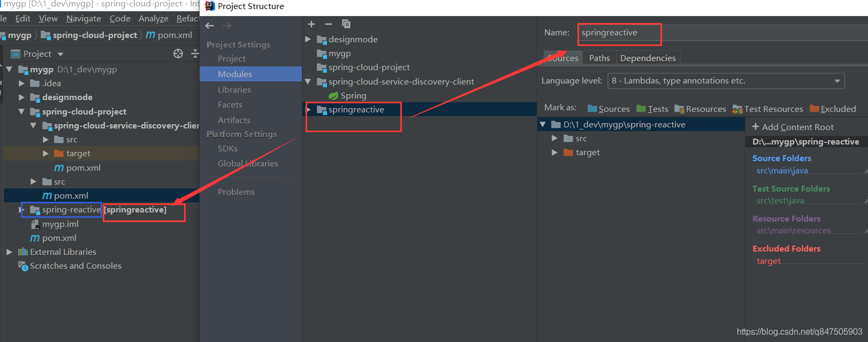Collapse the spring-cloud-service-discovery-client module node
Image resolution: width=868 pixels, height=342 pixels.
coord(308,82)
